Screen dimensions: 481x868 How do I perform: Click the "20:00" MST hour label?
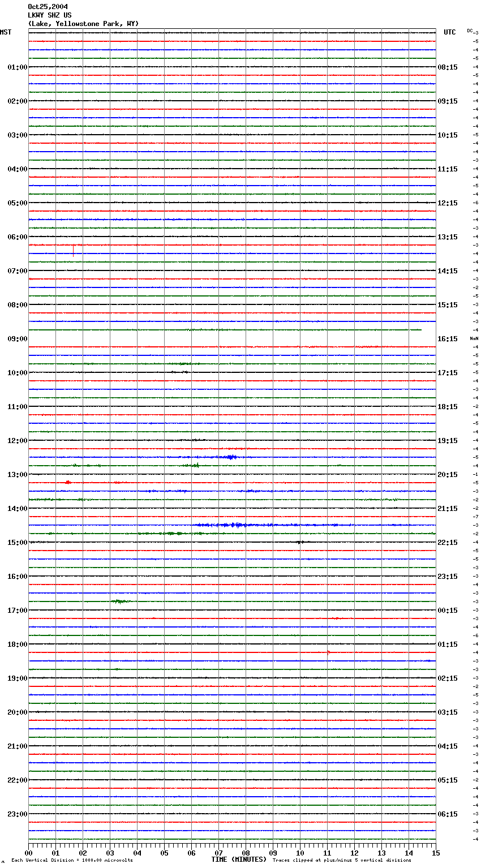[x=18, y=712]
